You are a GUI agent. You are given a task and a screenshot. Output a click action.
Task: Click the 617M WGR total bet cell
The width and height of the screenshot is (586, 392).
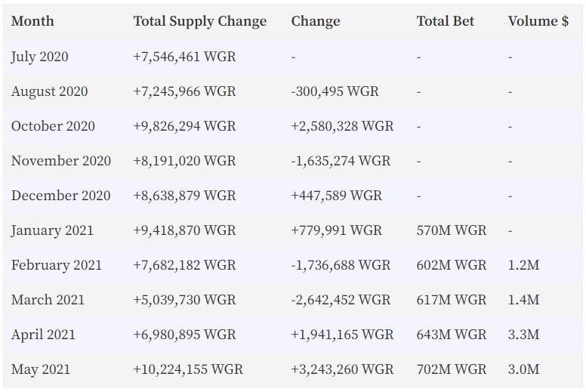452,300
